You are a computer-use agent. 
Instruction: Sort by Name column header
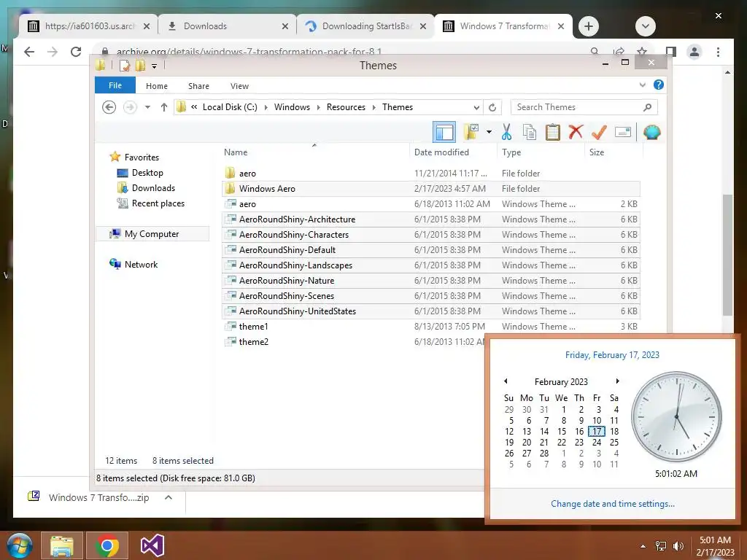point(236,152)
